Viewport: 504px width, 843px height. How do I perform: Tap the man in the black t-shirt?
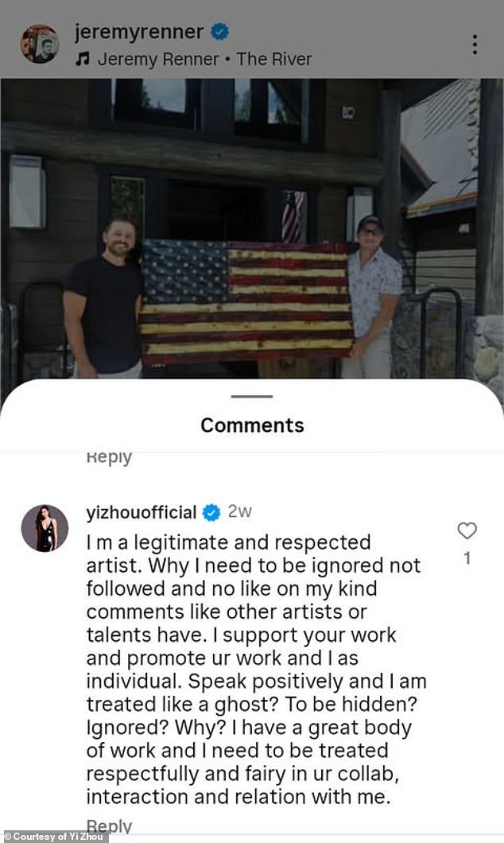[x=103, y=302]
